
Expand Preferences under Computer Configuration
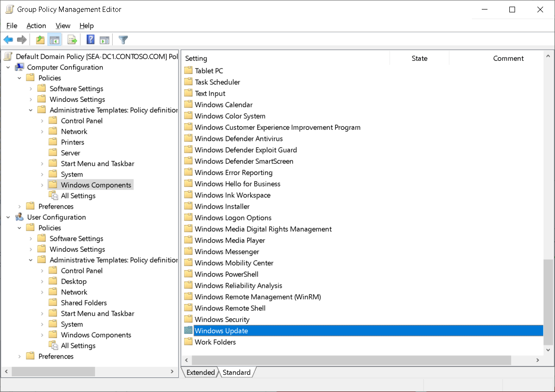pos(19,206)
